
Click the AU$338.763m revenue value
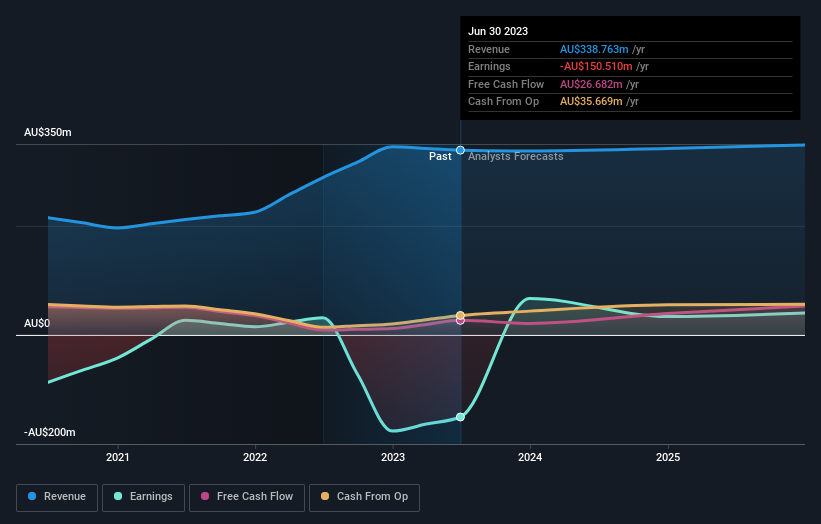[594, 49]
